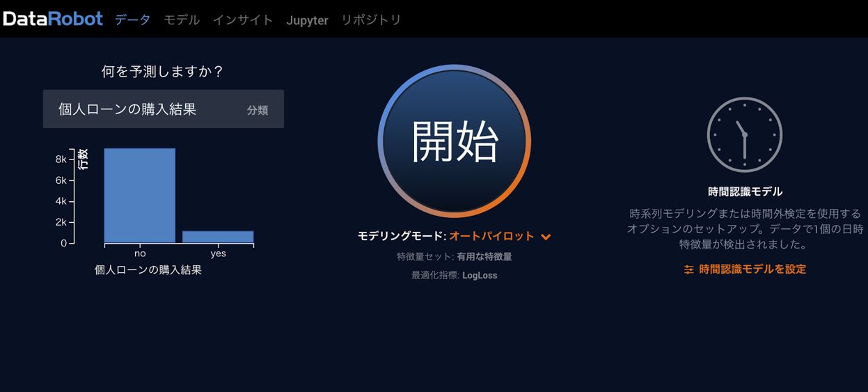
Task: Click the 個人ローンの購入結果 target input field
Action: pyautogui.click(x=164, y=109)
